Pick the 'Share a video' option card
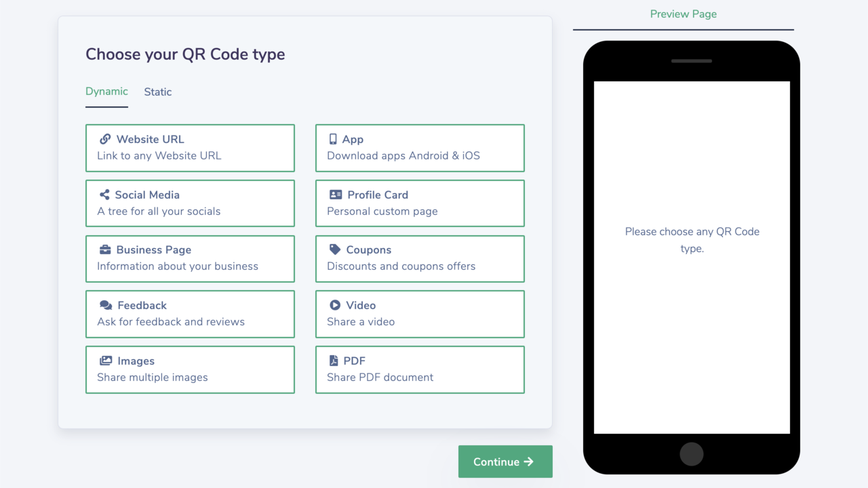The image size is (868, 488). click(420, 314)
